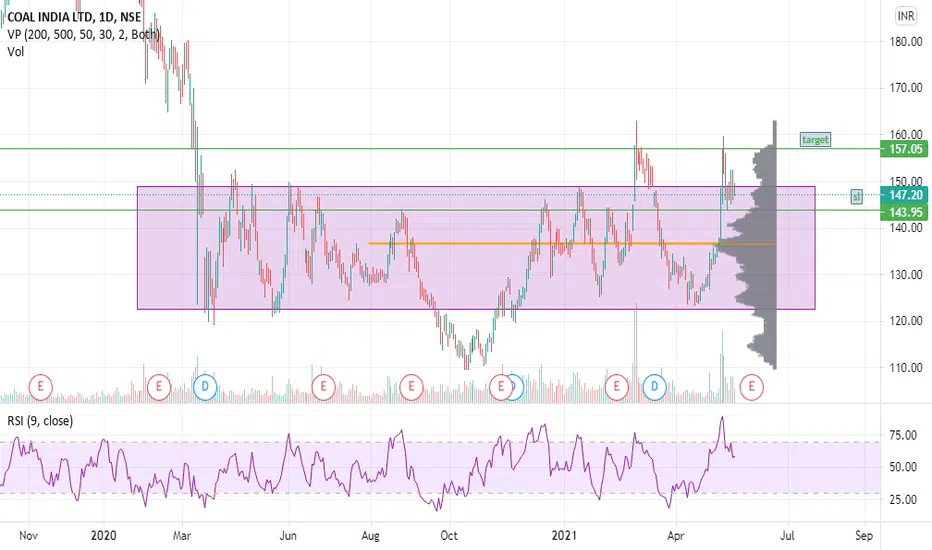Image resolution: width=932 pixels, height=550 pixels.
Task: Select the 'target' text annotation
Action: click(x=815, y=140)
